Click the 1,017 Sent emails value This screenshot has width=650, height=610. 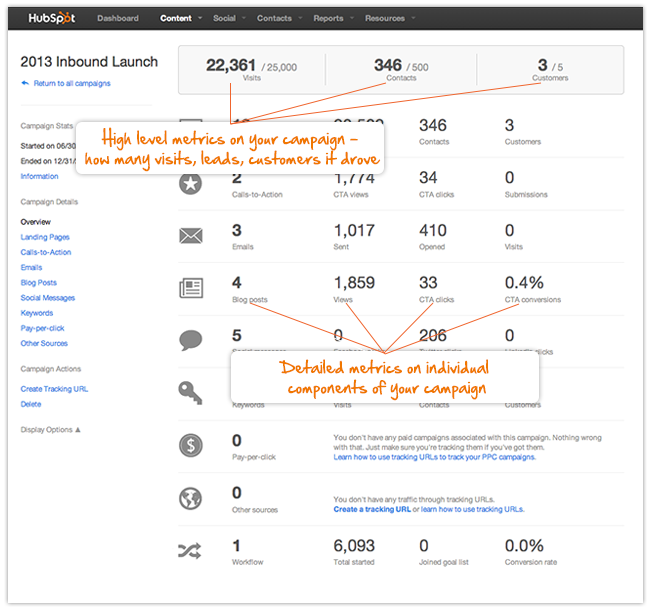354,230
